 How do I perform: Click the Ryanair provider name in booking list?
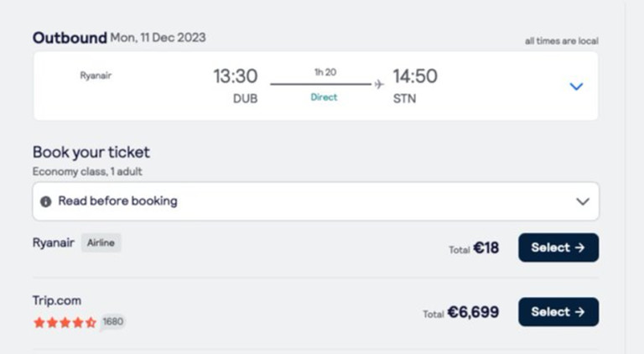(54, 243)
